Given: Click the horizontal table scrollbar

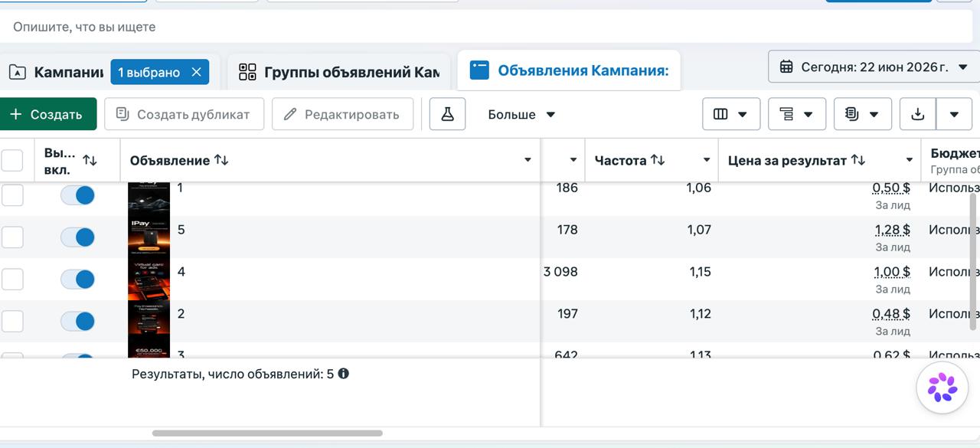Looking at the screenshot, I should [x=267, y=433].
